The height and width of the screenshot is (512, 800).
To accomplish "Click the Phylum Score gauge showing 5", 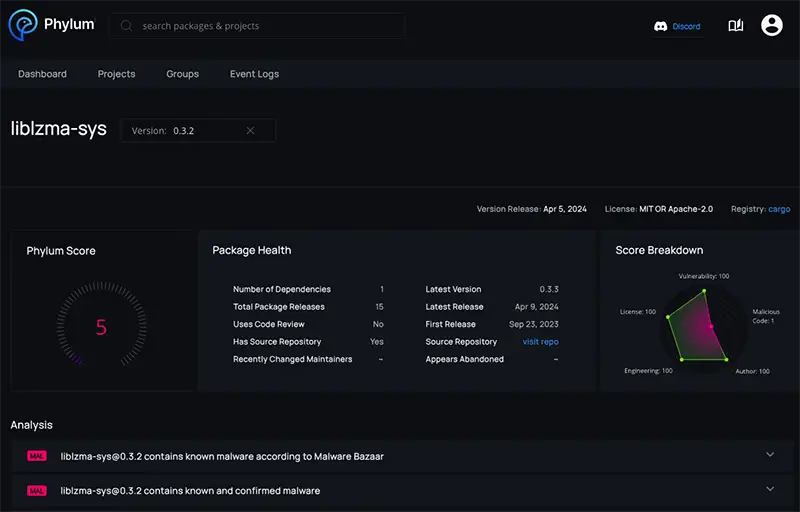I will tap(101, 324).
